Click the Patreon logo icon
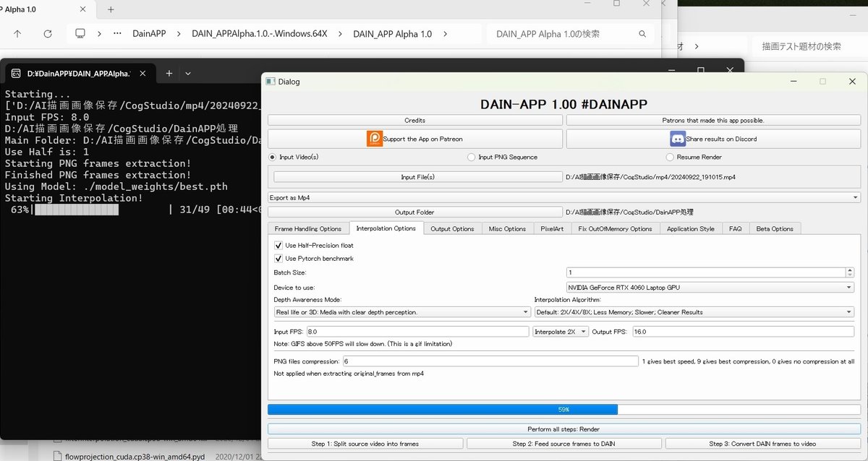 [x=375, y=139]
